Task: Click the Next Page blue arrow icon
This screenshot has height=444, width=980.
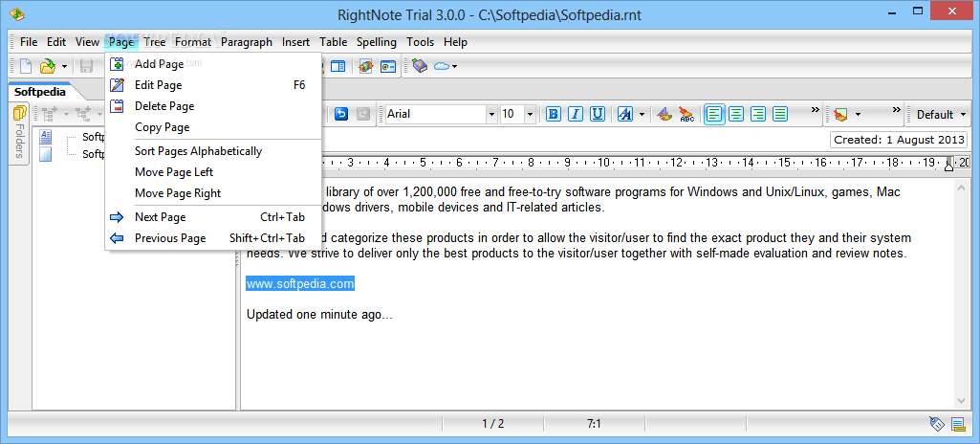Action: tap(117, 217)
